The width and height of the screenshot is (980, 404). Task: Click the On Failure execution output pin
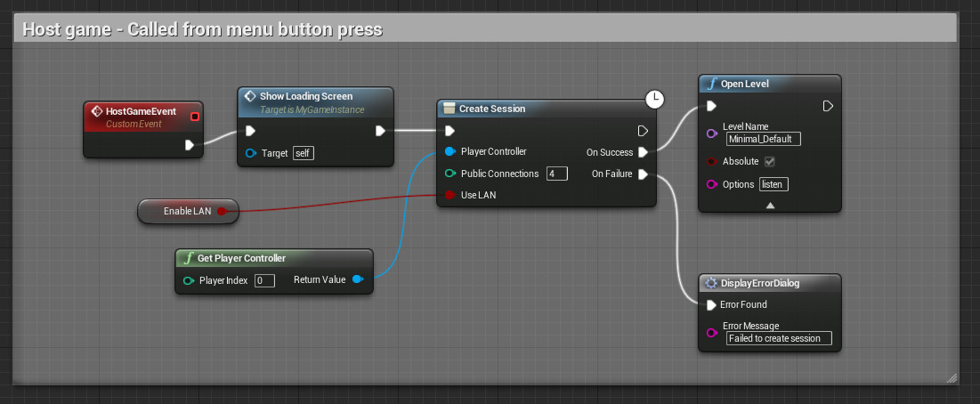643,174
